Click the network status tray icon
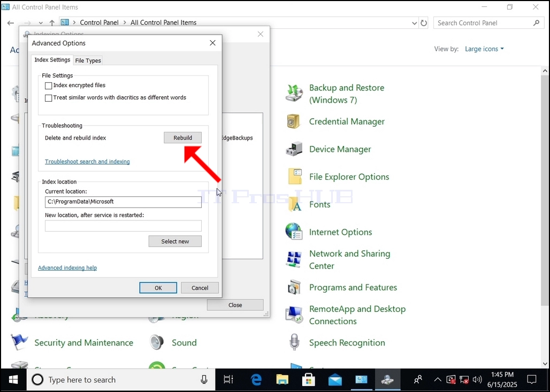550x392 pixels. click(x=464, y=380)
